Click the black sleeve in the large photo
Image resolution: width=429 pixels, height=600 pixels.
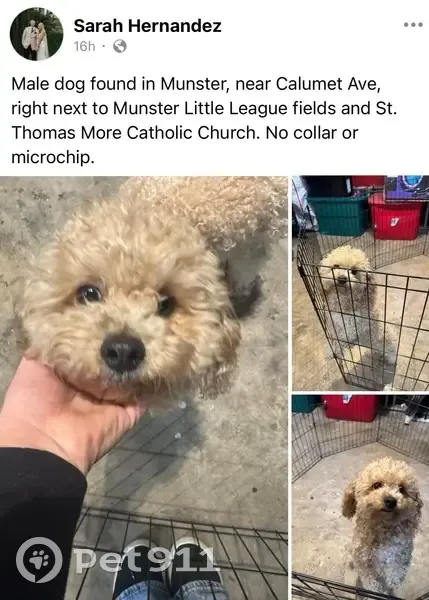(36, 524)
